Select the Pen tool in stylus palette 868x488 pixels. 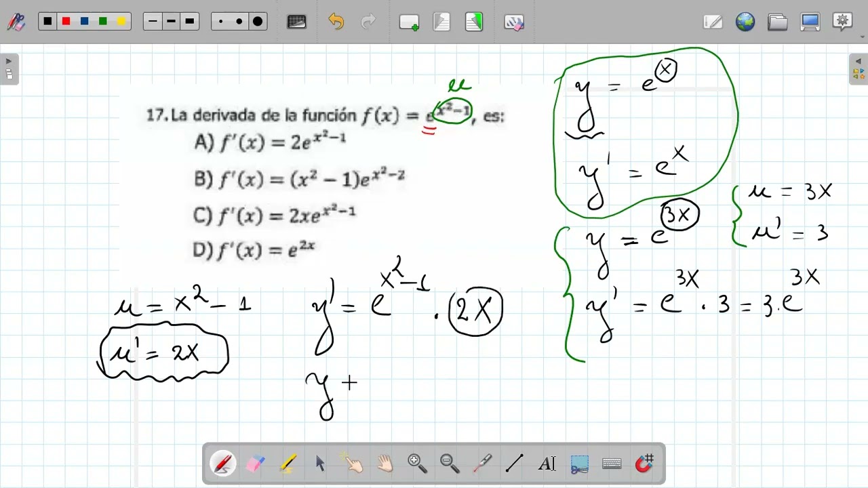(222, 464)
